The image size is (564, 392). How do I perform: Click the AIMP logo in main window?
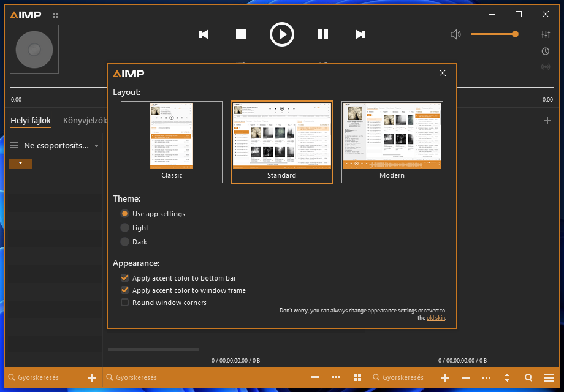26,15
